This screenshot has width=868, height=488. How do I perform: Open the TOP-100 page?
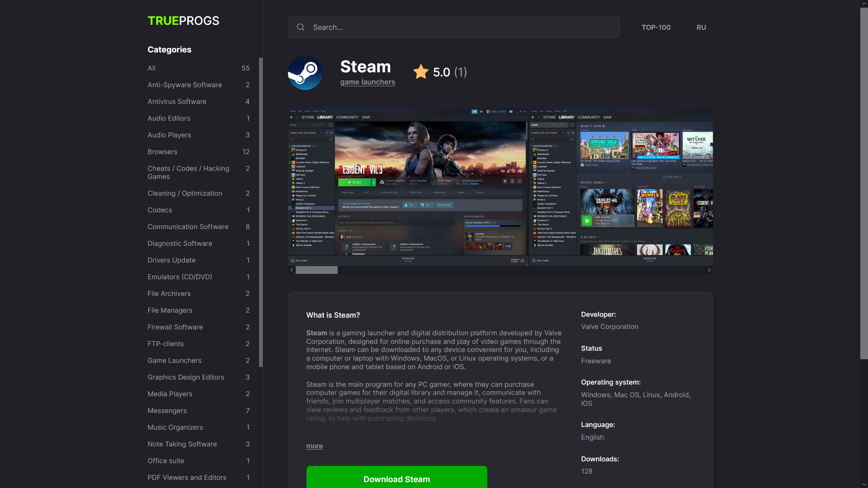coord(656,27)
